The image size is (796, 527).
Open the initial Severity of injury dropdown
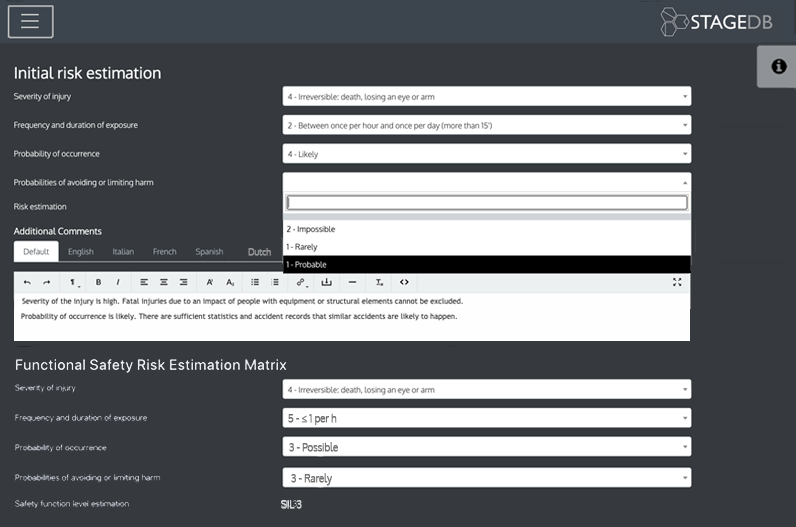coord(486,97)
